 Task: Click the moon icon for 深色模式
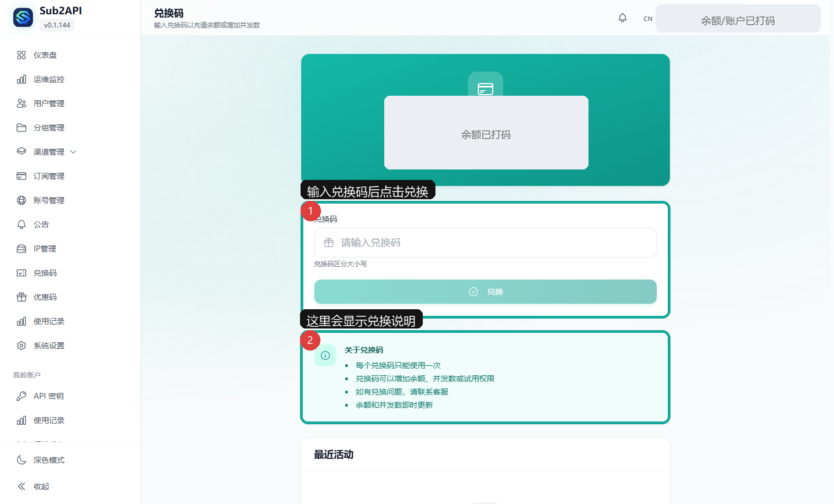(x=21, y=460)
